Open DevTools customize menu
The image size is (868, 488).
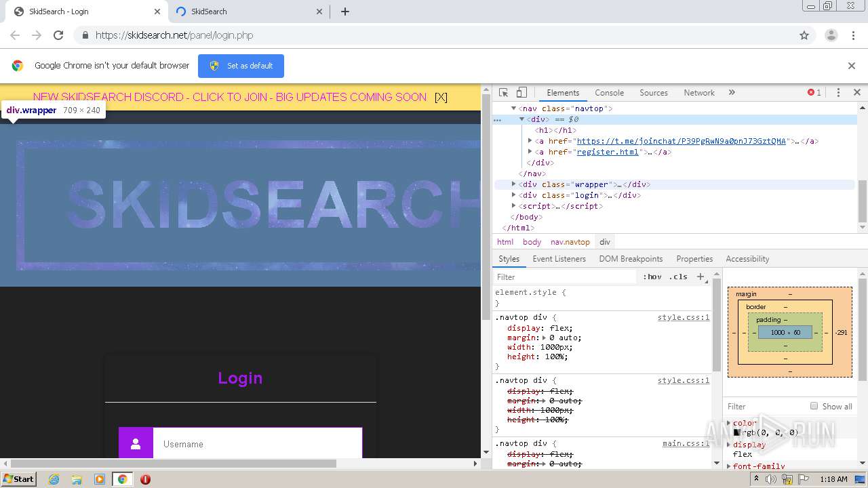coord(838,93)
